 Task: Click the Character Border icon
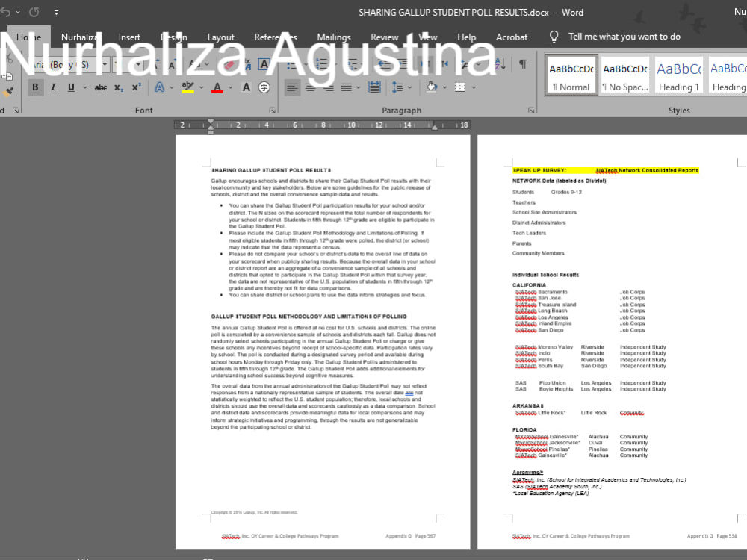pos(264,64)
